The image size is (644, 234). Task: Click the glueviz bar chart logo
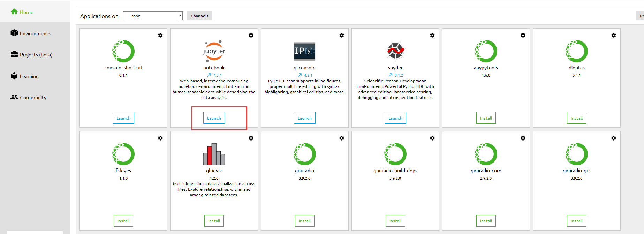214,154
